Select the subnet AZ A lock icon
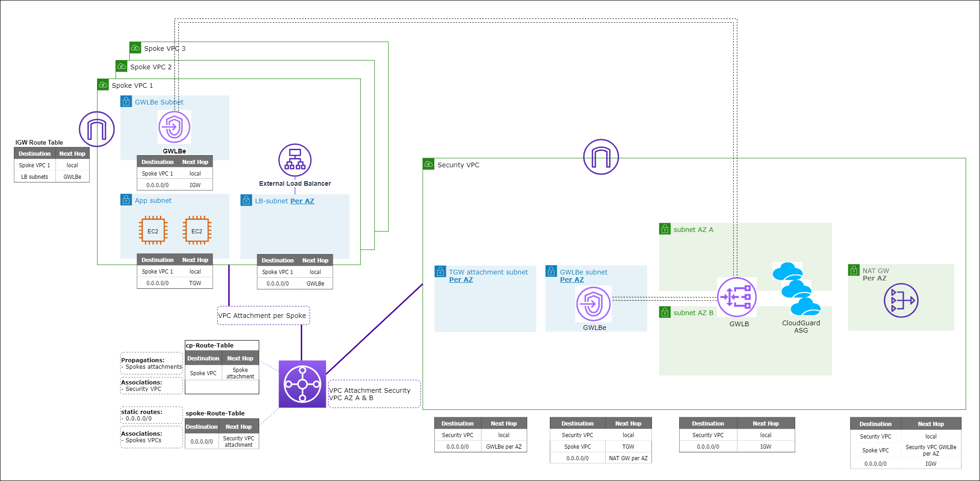The width and height of the screenshot is (980, 481). coord(664,229)
